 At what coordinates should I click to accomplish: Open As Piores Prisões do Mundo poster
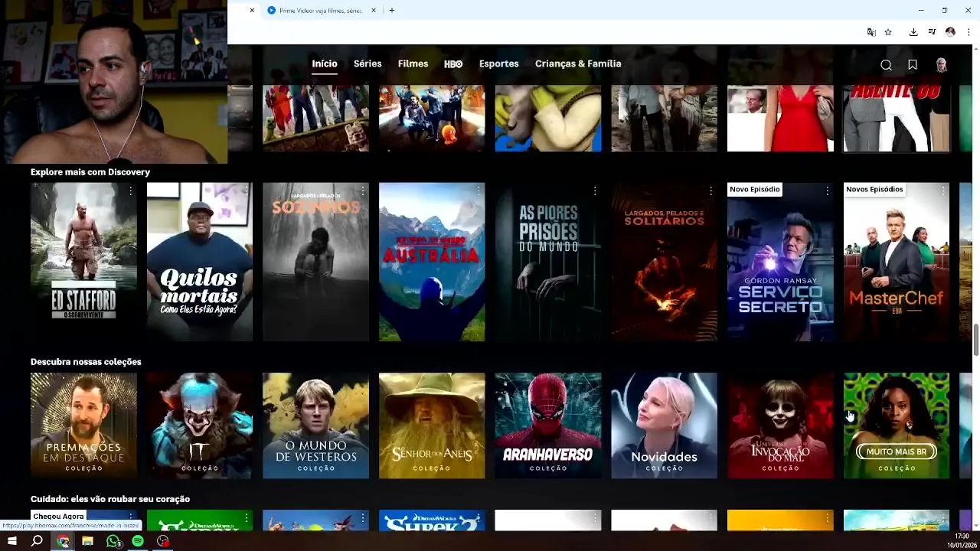pyautogui.click(x=548, y=262)
